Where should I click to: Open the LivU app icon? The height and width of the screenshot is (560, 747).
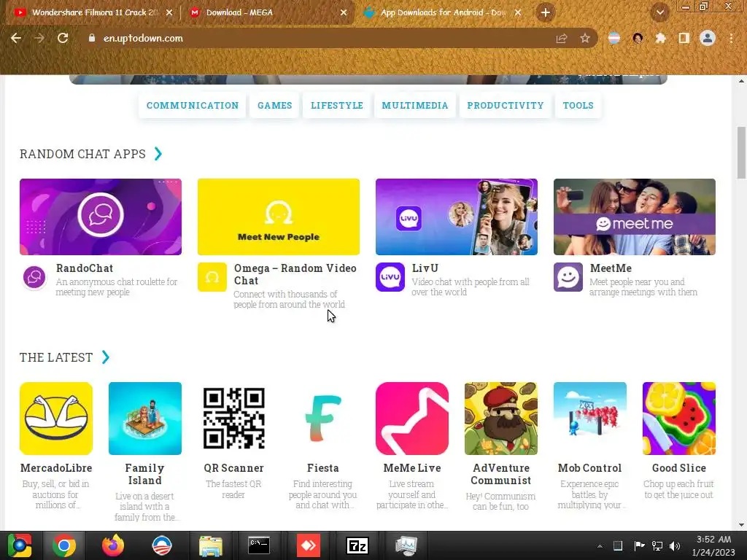(x=390, y=277)
